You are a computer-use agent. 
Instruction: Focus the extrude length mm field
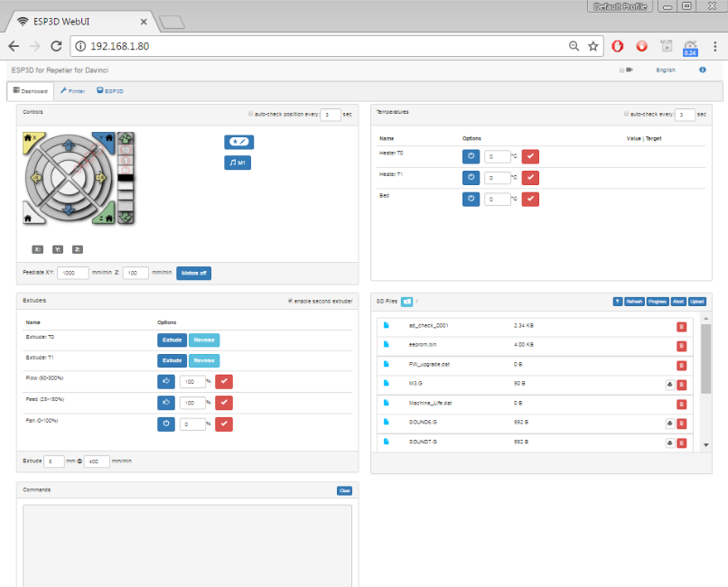[54, 461]
